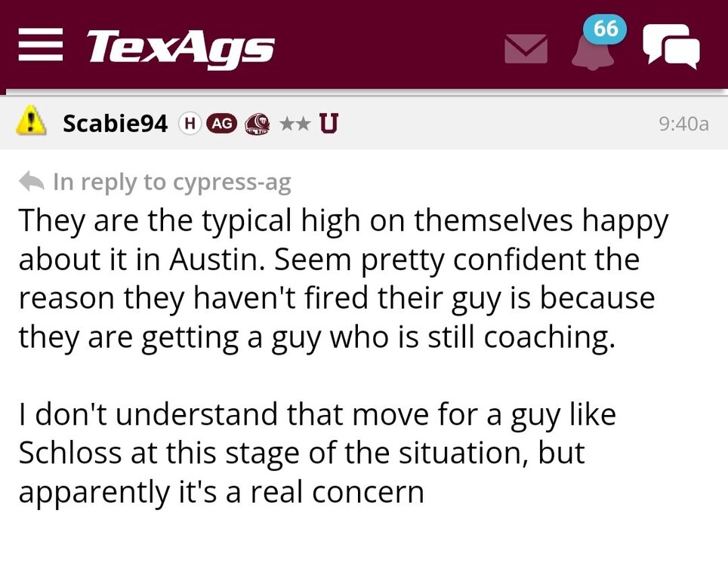Click the second paragraph mentioning Schloss
The height and width of the screenshot is (566, 728).
coord(317,454)
